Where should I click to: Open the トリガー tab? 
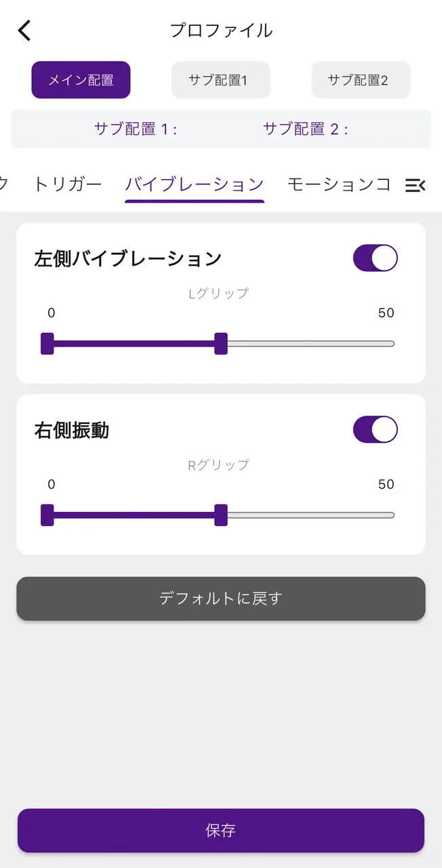coord(68,184)
